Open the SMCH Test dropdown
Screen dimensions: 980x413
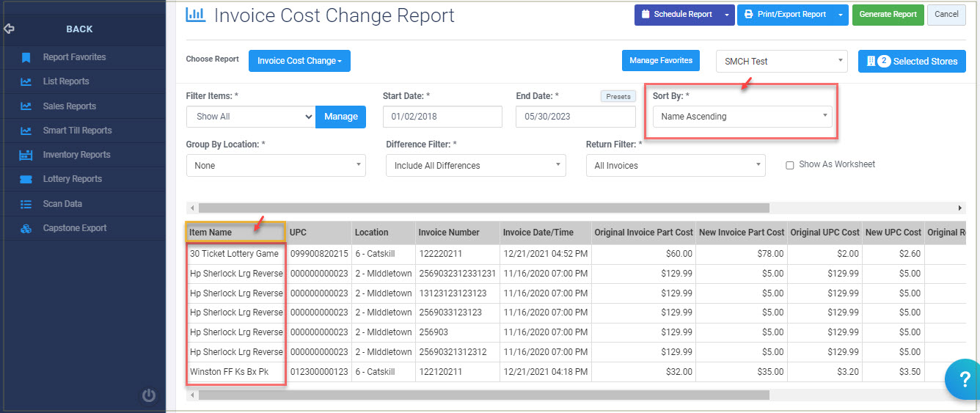click(x=781, y=62)
